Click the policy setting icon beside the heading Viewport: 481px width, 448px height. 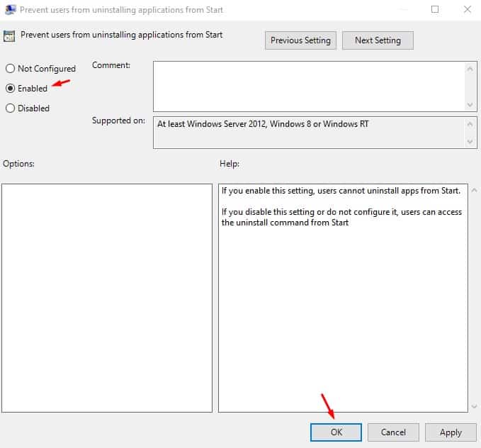click(x=9, y=36)
